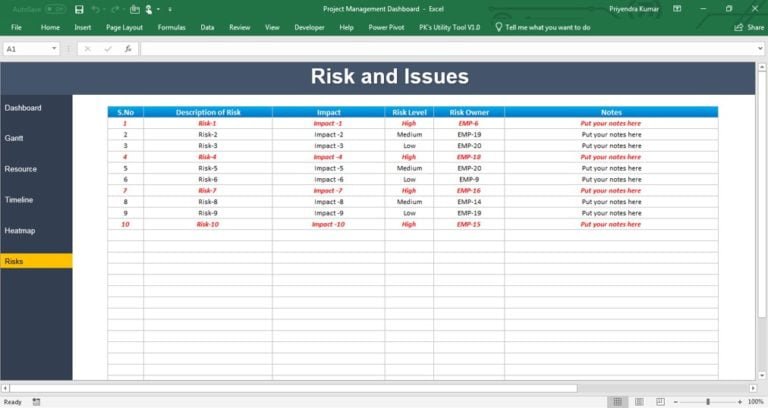The image size is (768, 408).
Task: Click the Risk Owner column header
Action: pos(469,112)
